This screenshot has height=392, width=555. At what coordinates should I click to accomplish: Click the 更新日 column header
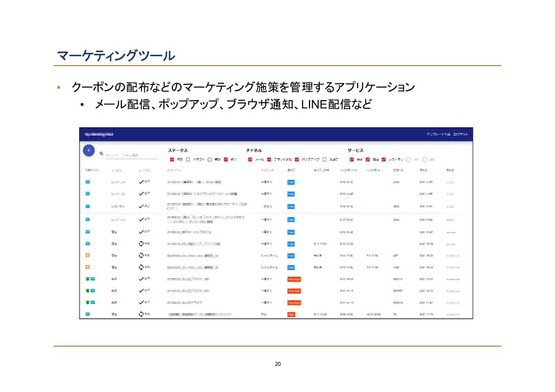[423, 171]
